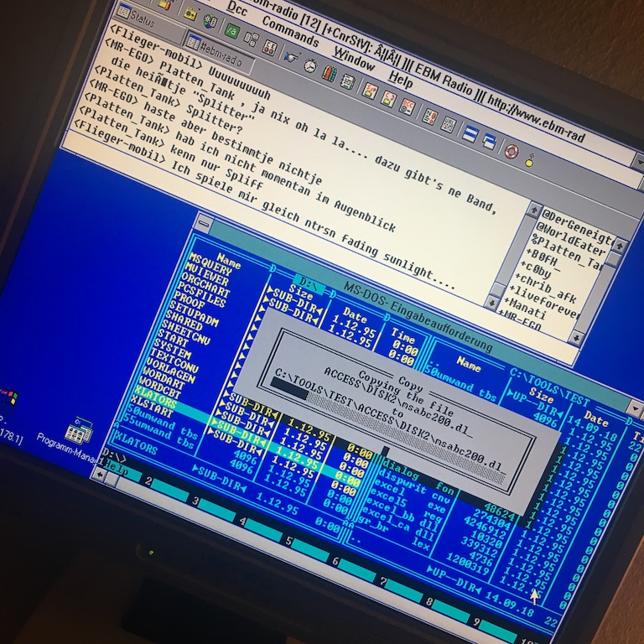644x644 pixels.
Task: Select the excel5 exe file in right panel
Action: tap(406, 506)
